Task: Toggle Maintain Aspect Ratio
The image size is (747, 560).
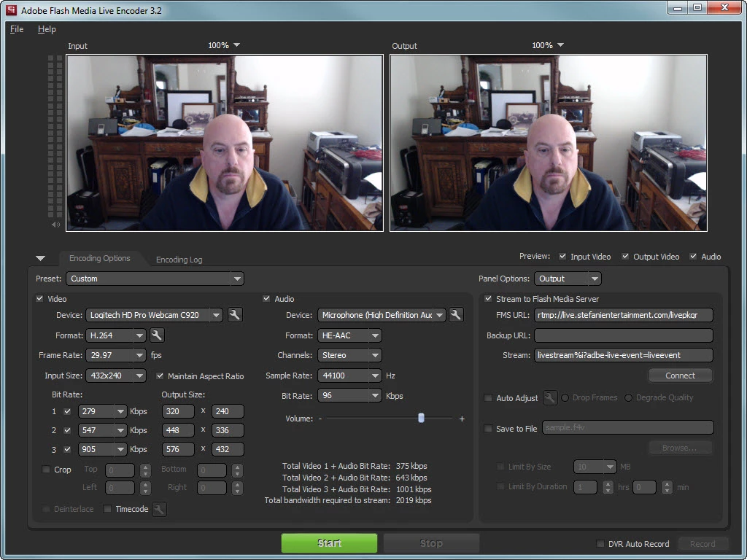Action: (x=160, y=376)
